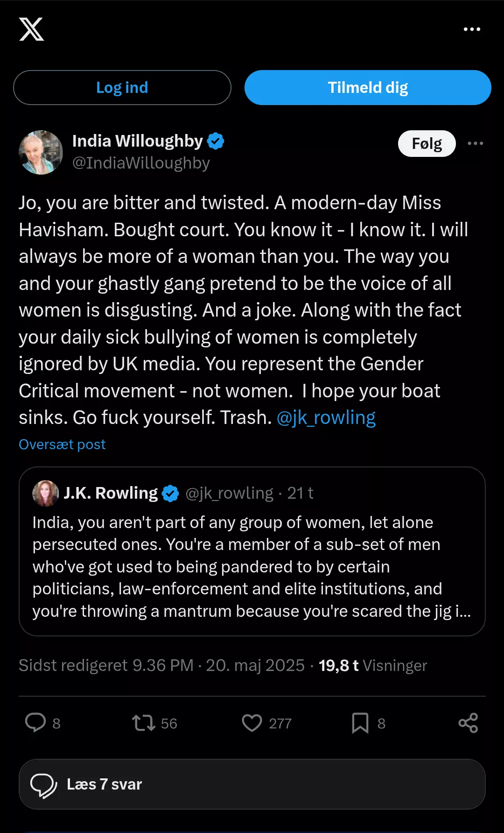504x833 pixels.
Task: Open the @jk_rowling mention link
Action: pos(326,417)
